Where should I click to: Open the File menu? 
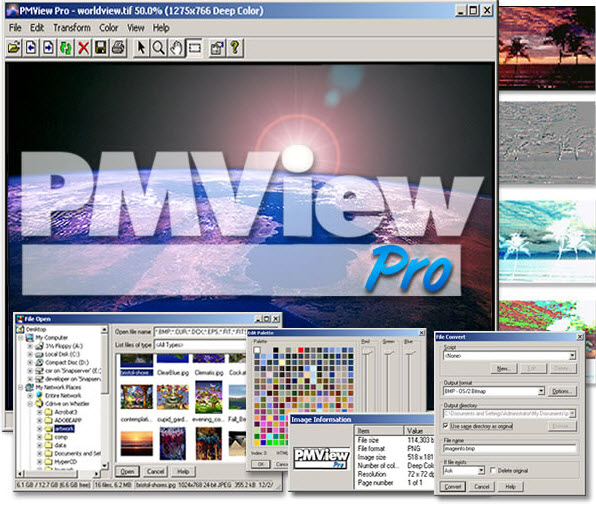pos(15,28)
